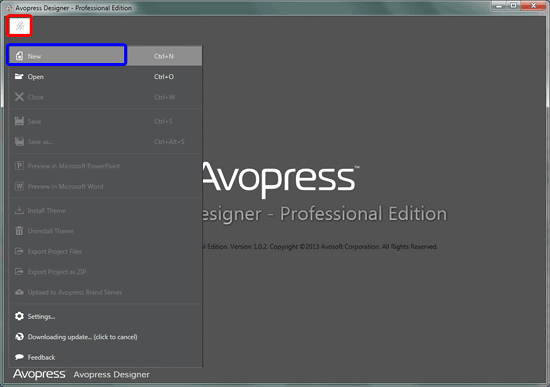550x387 pixels.
Task: Click the Avopress application menu button
Action: point(20,26)
